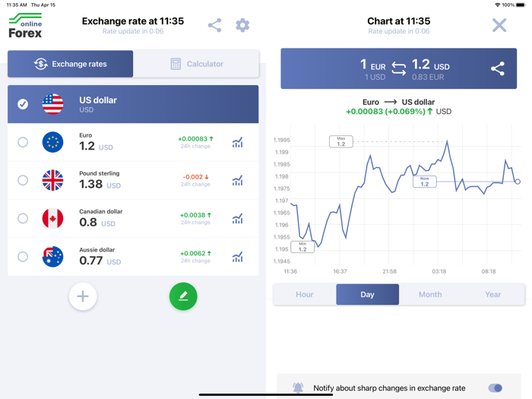This screenshot has height=399, width=532.
Task: Click the Wi-Fi icon in status bar
Action: [497, 5]
